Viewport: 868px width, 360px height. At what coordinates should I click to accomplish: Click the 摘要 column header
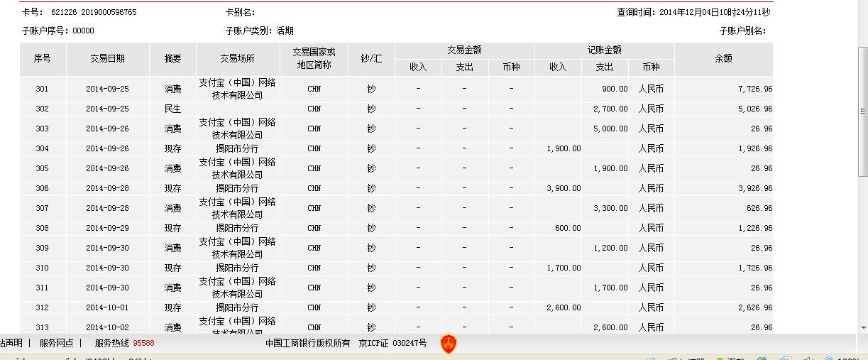(x=172, y=59)
